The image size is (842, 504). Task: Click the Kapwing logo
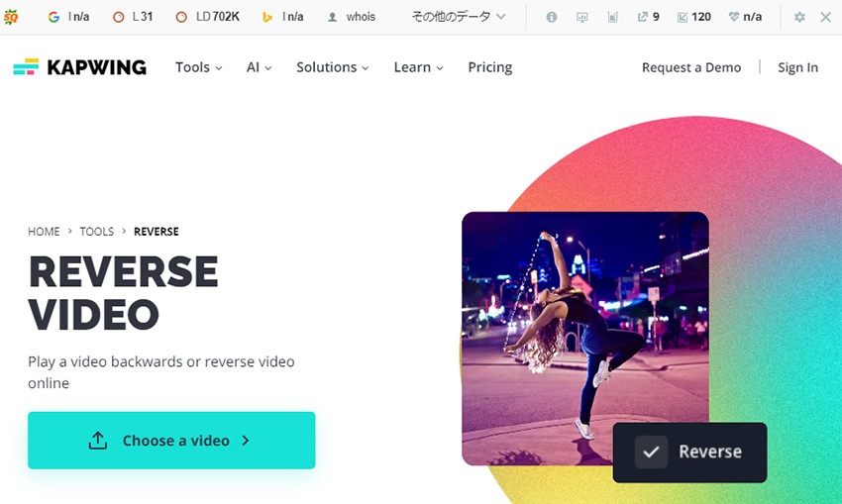(79, 67)
